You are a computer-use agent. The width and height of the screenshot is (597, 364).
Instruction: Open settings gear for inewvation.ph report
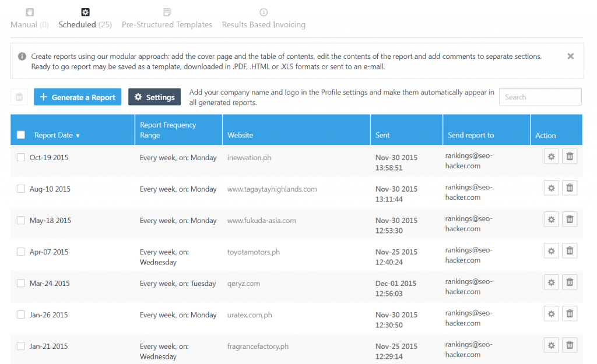click(x=551, y=156)
